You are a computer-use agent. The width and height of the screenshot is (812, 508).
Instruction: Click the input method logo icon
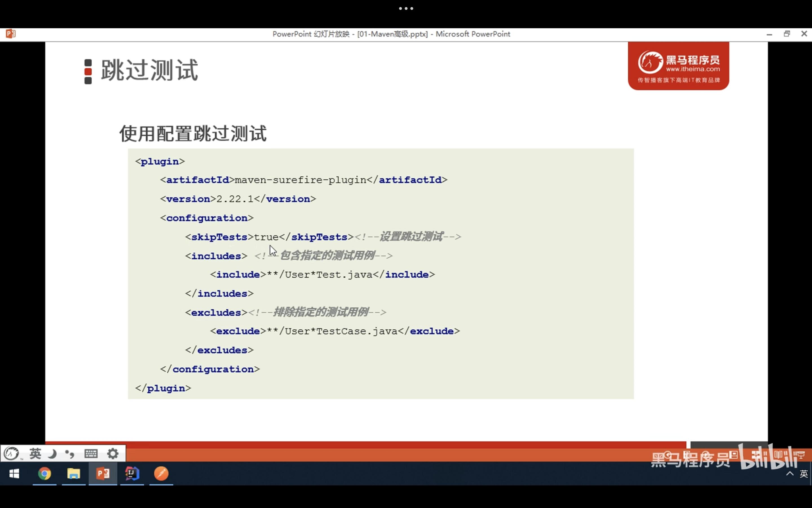point(12,454)
